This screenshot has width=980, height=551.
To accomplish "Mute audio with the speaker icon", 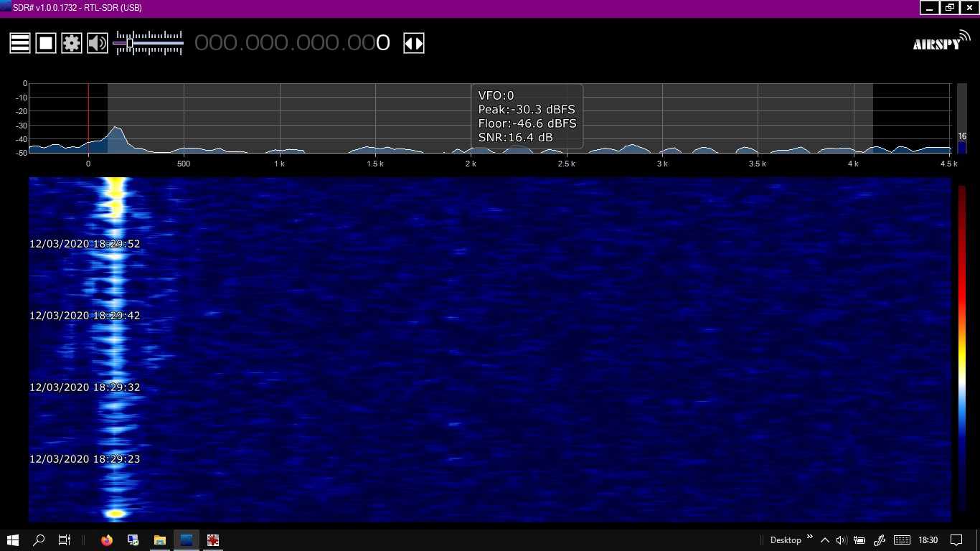I will pos(97,43).
